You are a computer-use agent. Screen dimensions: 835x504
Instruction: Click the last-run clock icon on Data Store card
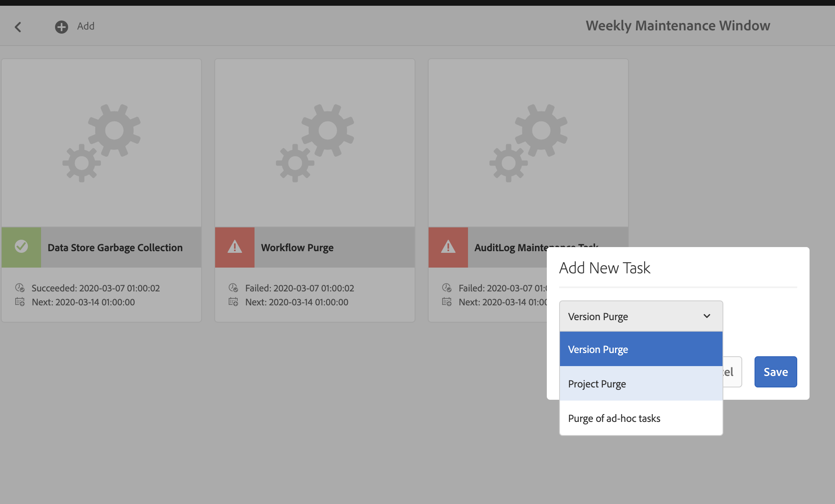tap(20, 288)
